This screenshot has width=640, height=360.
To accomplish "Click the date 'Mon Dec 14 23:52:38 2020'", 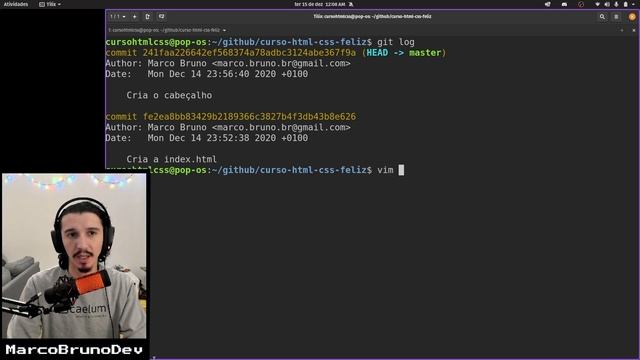I will tap(212, 138).
